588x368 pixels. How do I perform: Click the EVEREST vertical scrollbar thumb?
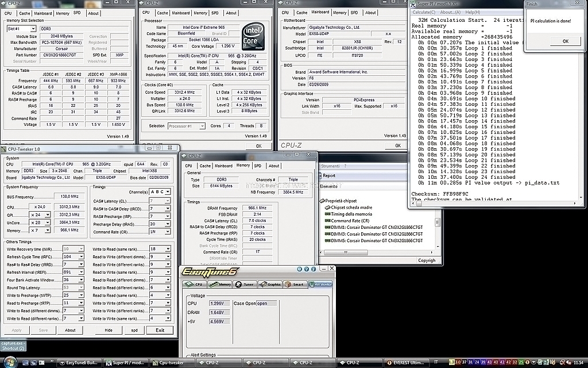tap(437, 223)
